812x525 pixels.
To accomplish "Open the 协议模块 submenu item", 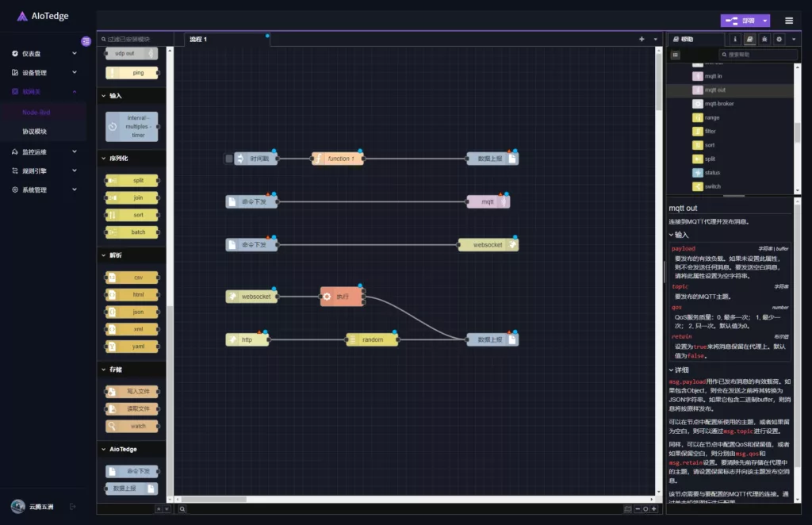I will 34,132.
